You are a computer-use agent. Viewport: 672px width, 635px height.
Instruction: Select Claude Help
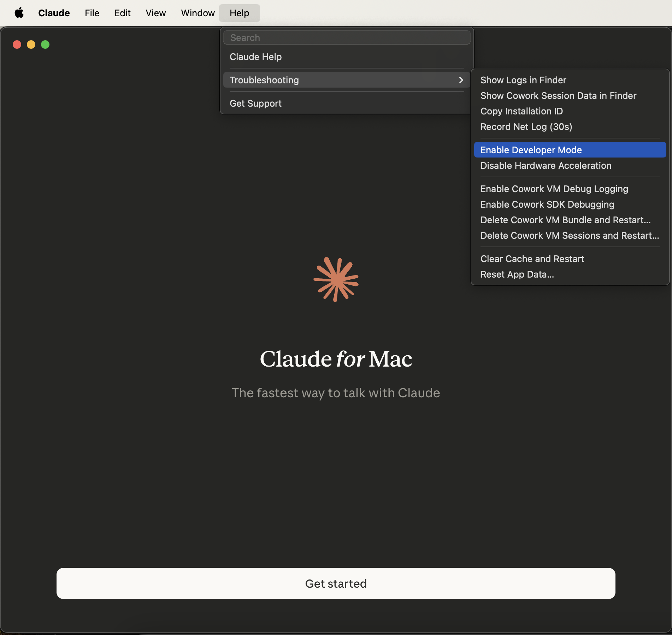click(255, 57)
